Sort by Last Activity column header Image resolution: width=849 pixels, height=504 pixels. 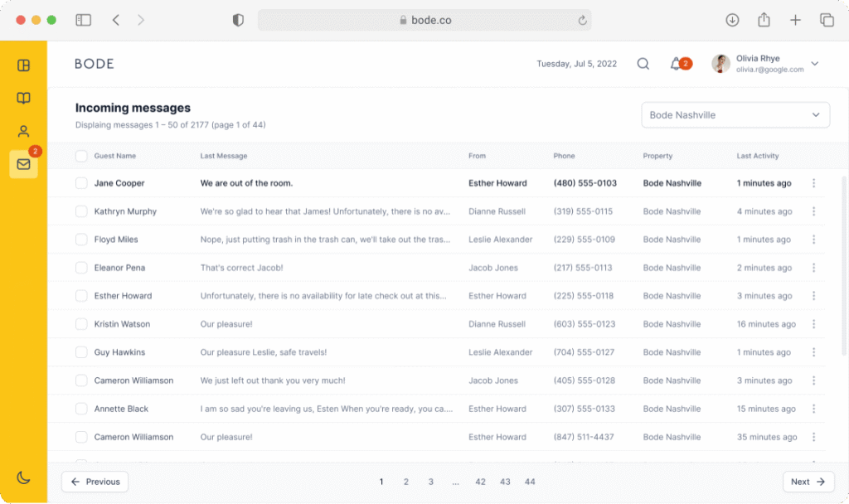(x=758, y=156)
